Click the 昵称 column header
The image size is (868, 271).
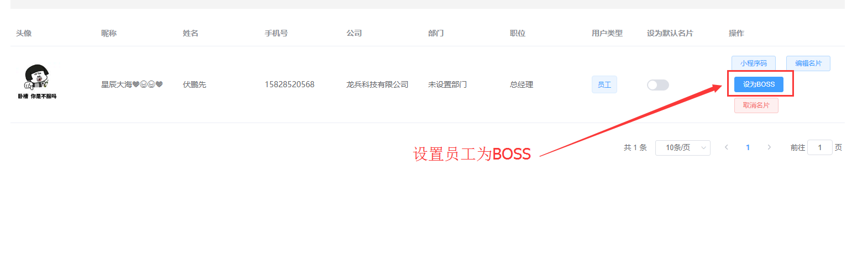pyautogui.click(x=109, y=33)
